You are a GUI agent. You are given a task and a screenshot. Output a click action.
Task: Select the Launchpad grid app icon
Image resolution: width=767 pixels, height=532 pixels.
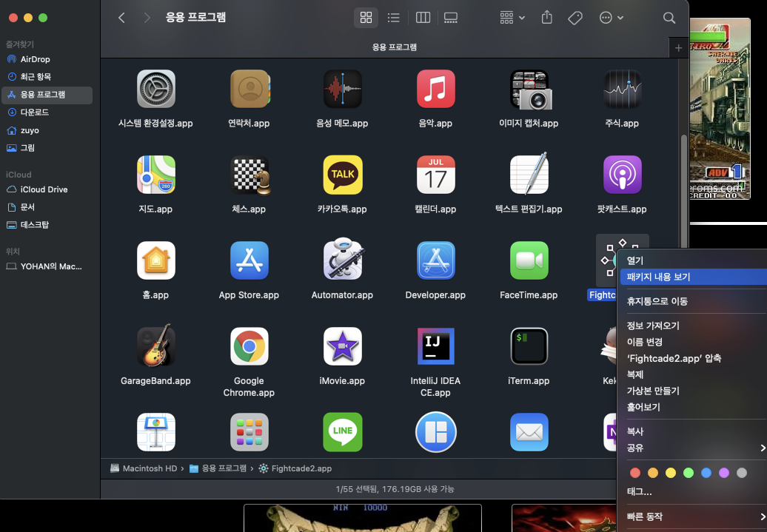pyautogui.click(x=249, y=432)
